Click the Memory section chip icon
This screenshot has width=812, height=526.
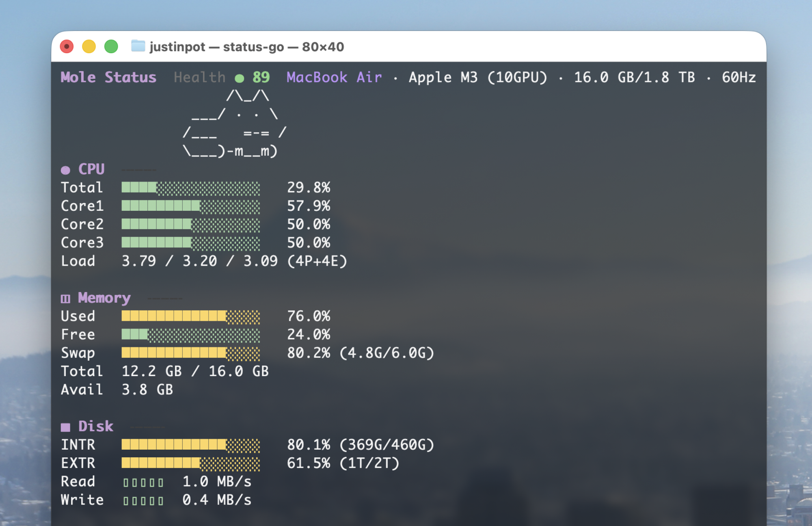click(x=65, y=299)
